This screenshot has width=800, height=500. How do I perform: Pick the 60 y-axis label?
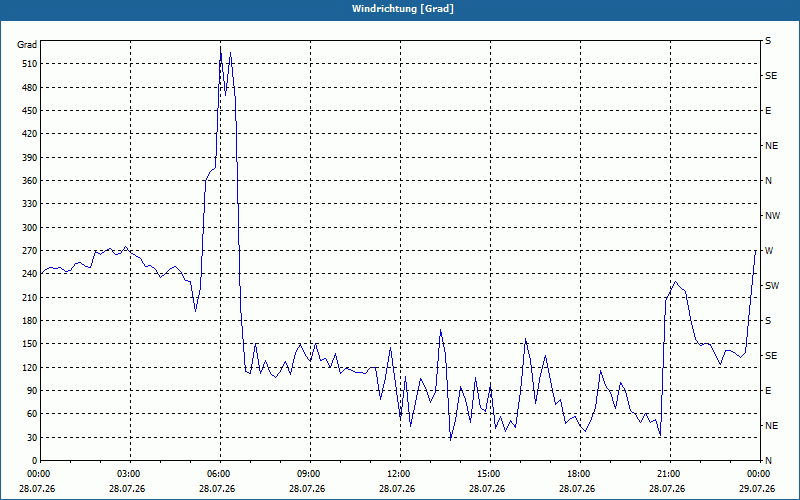coord(32,414)
